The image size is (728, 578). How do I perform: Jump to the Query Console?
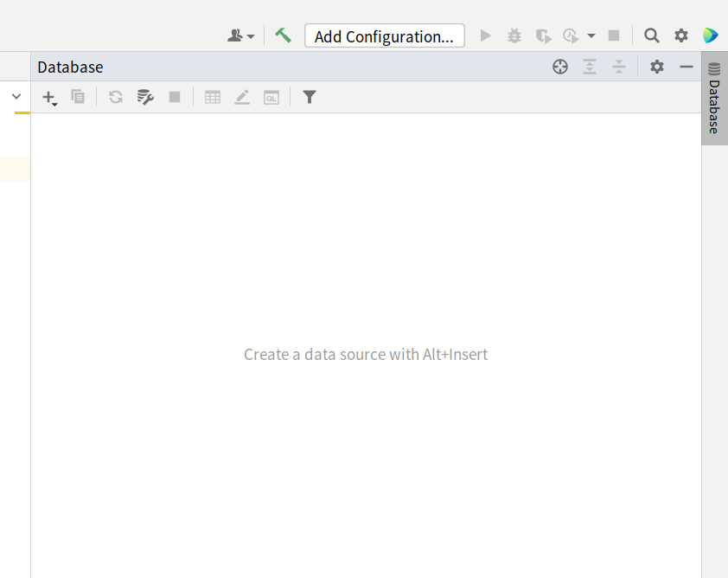(271, 97)
